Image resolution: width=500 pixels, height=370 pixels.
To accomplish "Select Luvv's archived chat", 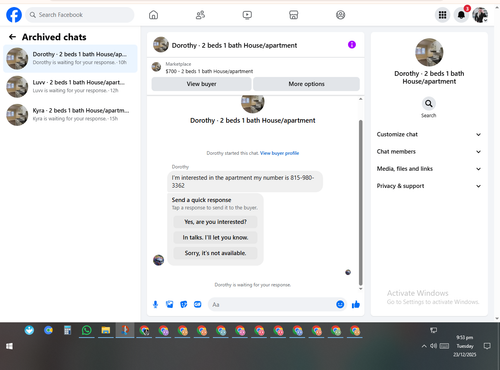I will 70,87.
